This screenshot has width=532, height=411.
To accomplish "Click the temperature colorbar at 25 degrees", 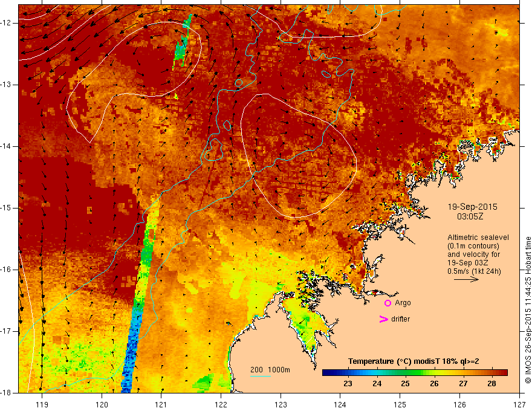I will click(x=406, y=372).
